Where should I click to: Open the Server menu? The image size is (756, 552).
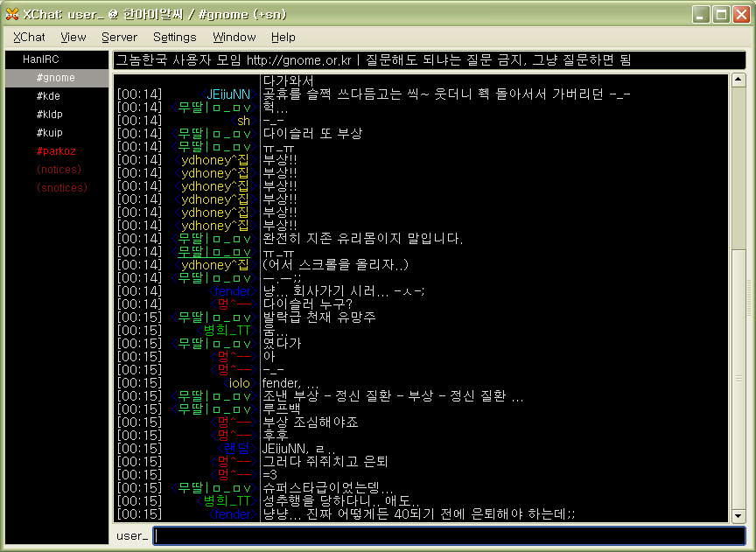(119, 37)
